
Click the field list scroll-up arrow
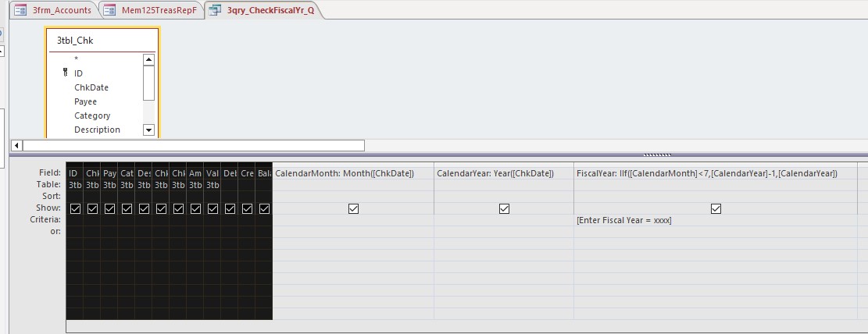(x=148, y=59)
